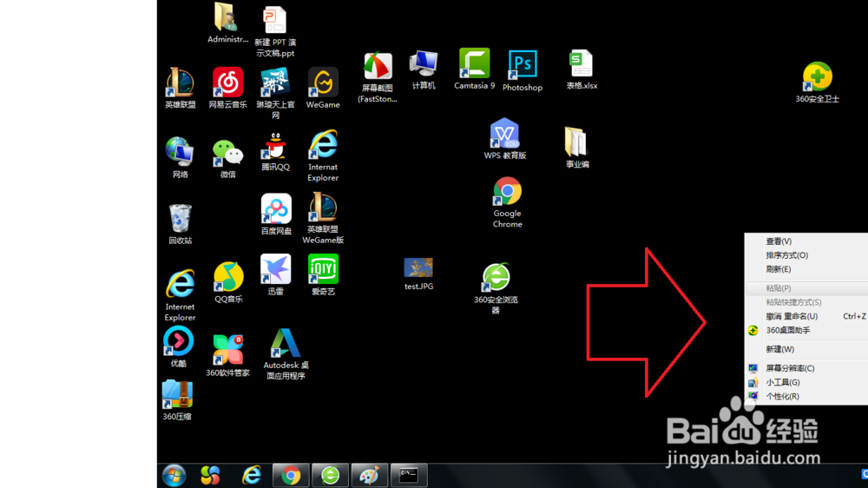Choose 小工具(G) in context menu
The height and width of the screenshot is (488, 868).
[806, 382]
